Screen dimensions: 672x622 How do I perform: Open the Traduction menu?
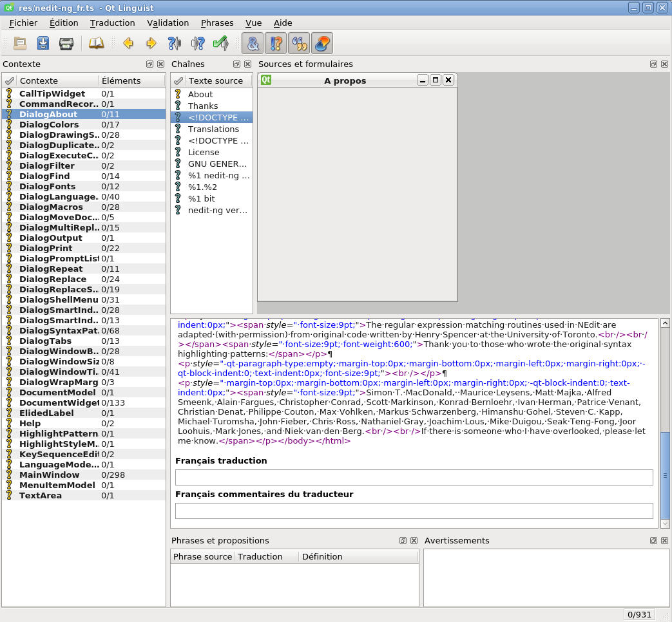[112, 23]
